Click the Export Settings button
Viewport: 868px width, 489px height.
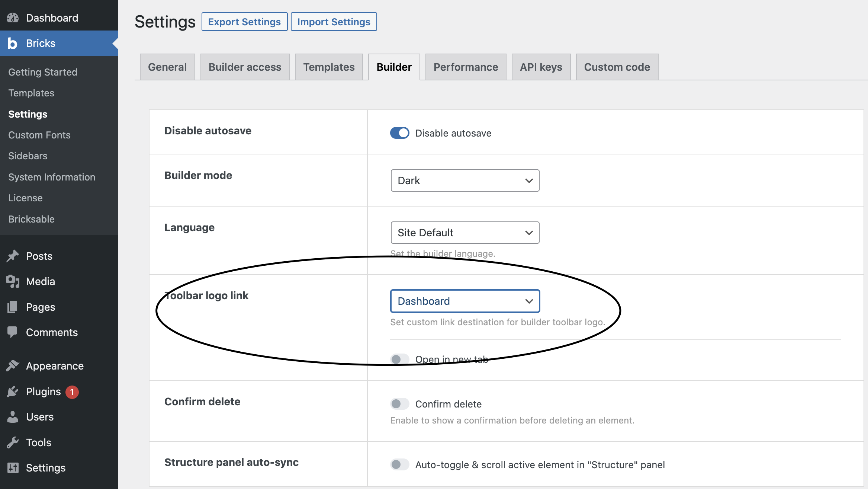244,22
